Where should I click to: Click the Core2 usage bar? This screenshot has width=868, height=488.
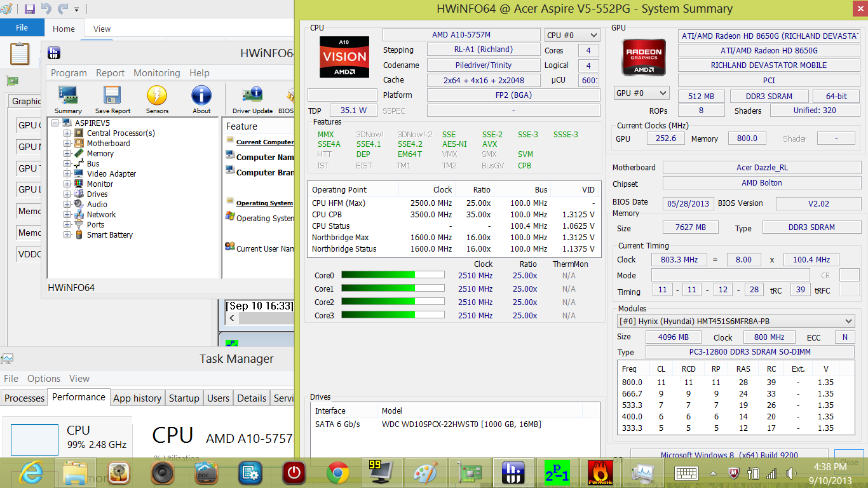click(x=393, y=302)
